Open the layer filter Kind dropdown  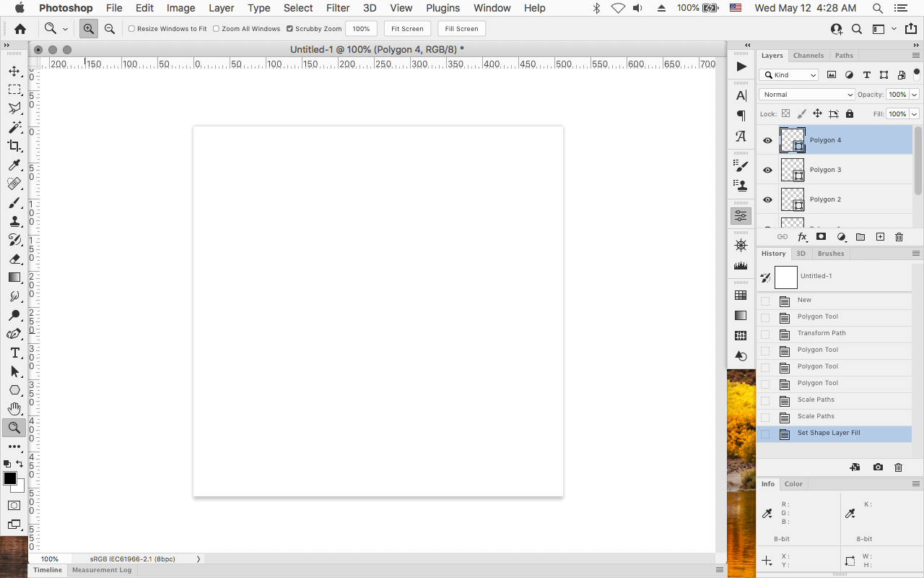(788, 74)
